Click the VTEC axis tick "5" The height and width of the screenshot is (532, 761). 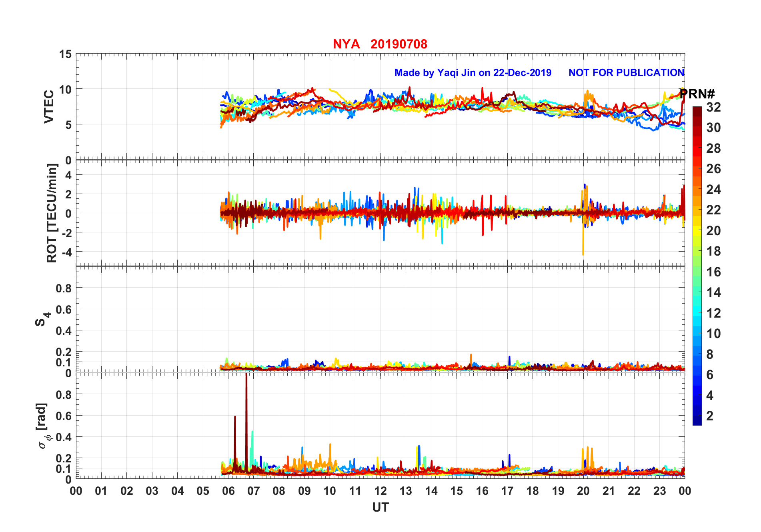click(x=68, y=125)
